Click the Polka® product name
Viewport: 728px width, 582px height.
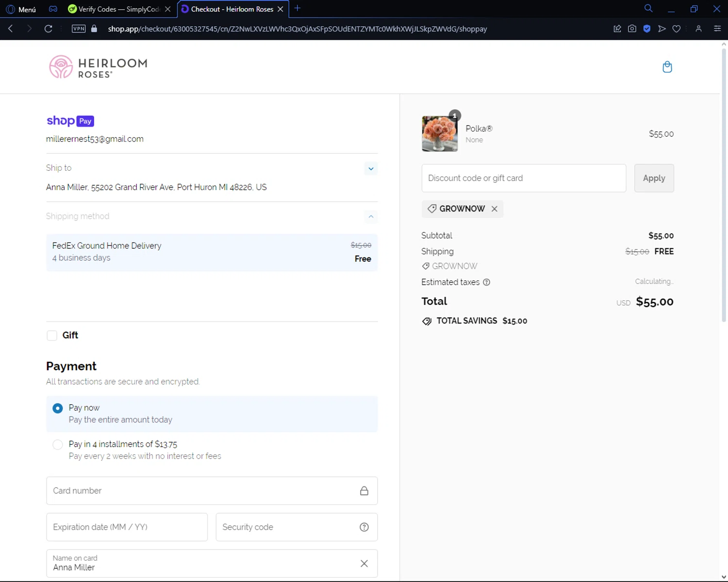[x=479, y=129]
